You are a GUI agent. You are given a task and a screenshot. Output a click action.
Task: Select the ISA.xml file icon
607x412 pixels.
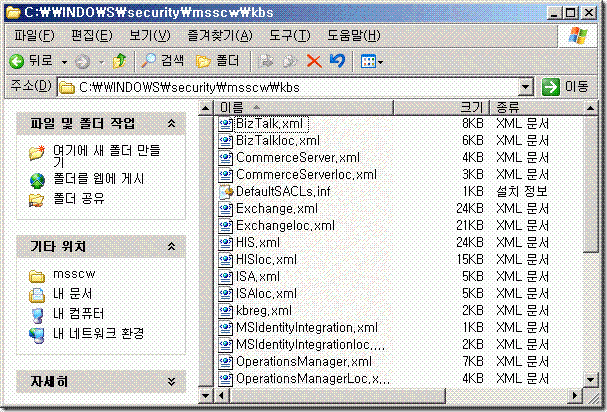click(225, 277)
